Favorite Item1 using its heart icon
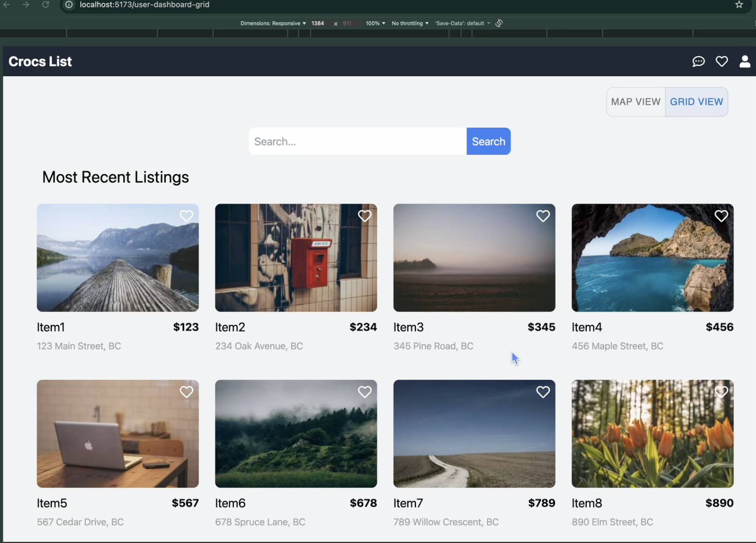The image size is (756, 543). coord(186,216)
